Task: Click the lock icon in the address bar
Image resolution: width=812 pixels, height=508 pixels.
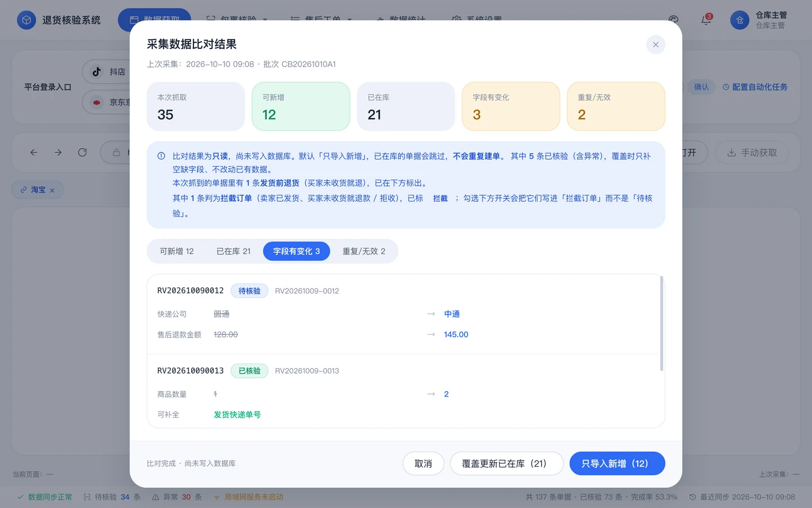Action: pyautogui.click(x=116, y=152)
